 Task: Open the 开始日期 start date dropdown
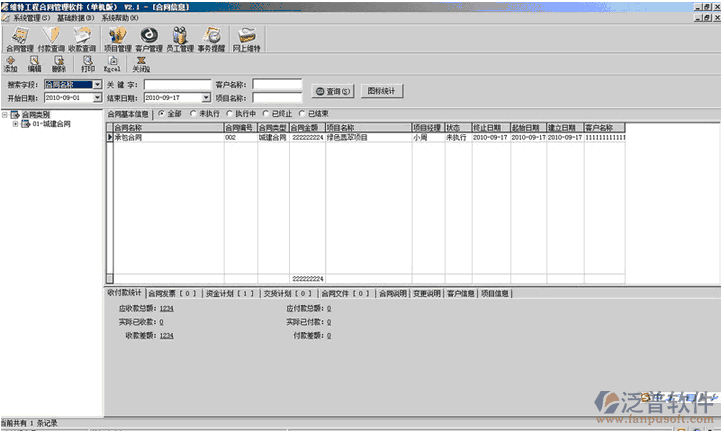click(x=97, y=98)
